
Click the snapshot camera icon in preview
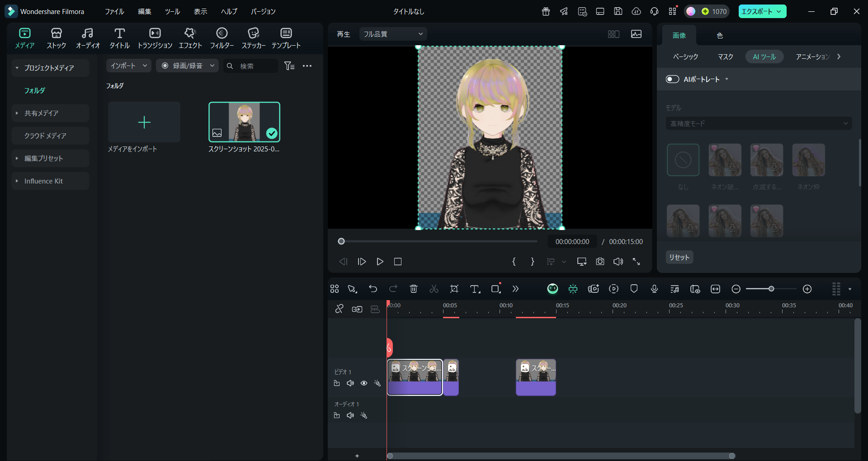[x=600, y=262]
